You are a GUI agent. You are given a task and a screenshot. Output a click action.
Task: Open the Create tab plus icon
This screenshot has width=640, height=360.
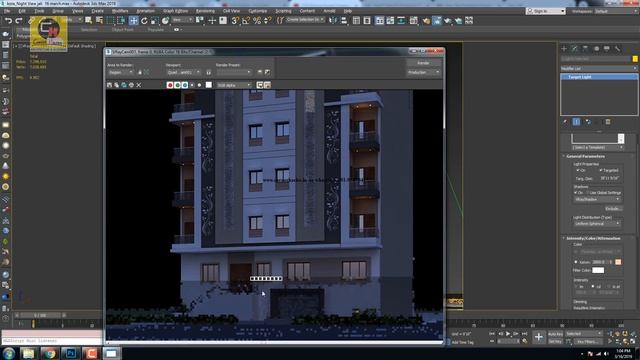pos(564,49)
